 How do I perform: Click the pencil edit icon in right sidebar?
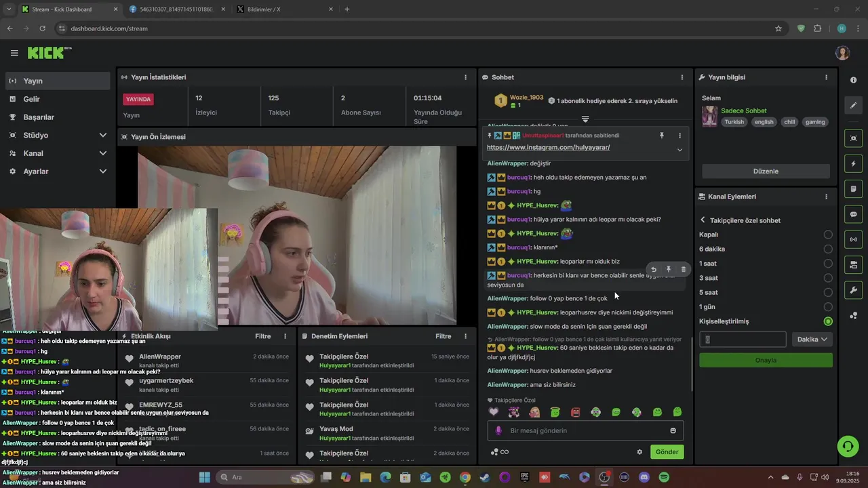tap(853, 106)
